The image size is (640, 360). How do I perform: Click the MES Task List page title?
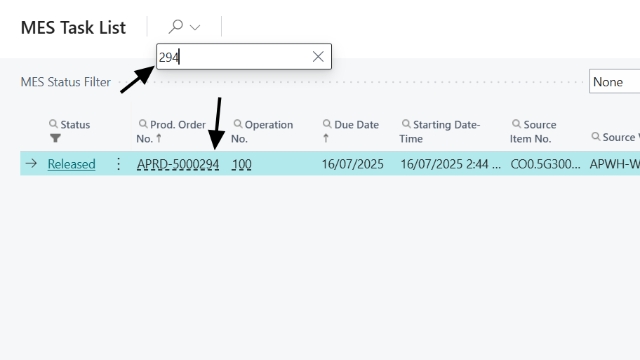pos(73,28)
